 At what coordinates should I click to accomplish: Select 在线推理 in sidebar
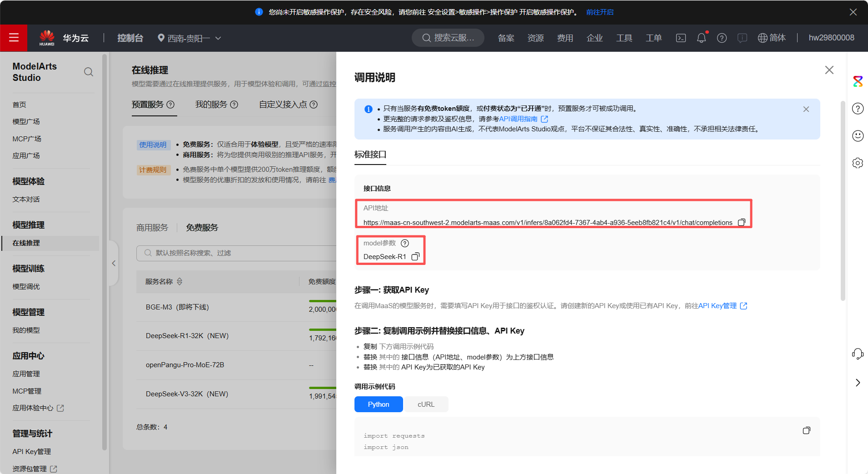click(50, 243)
